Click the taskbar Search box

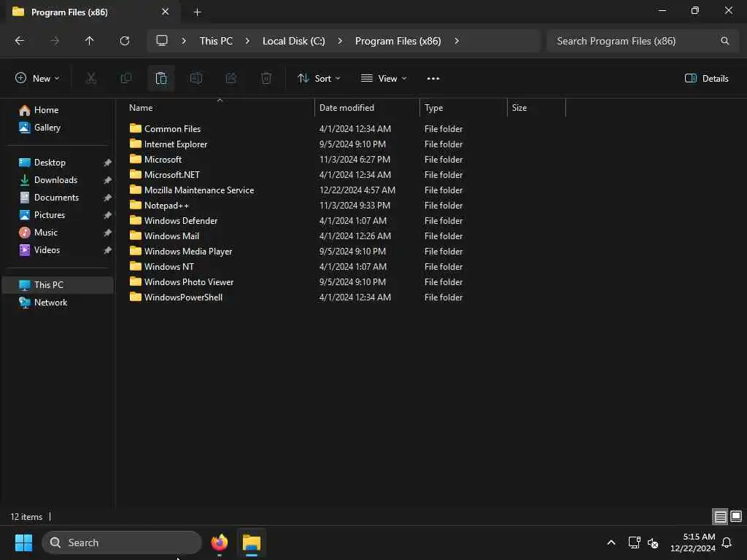point(122,542)
